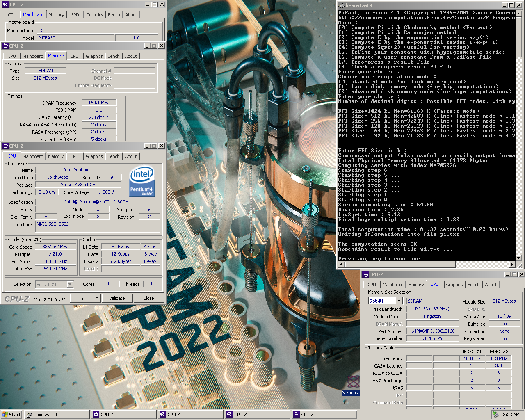525x420 pixels.
Task: Select Mainboard tab in the SPD window
Action: click(x=393, y=285)
